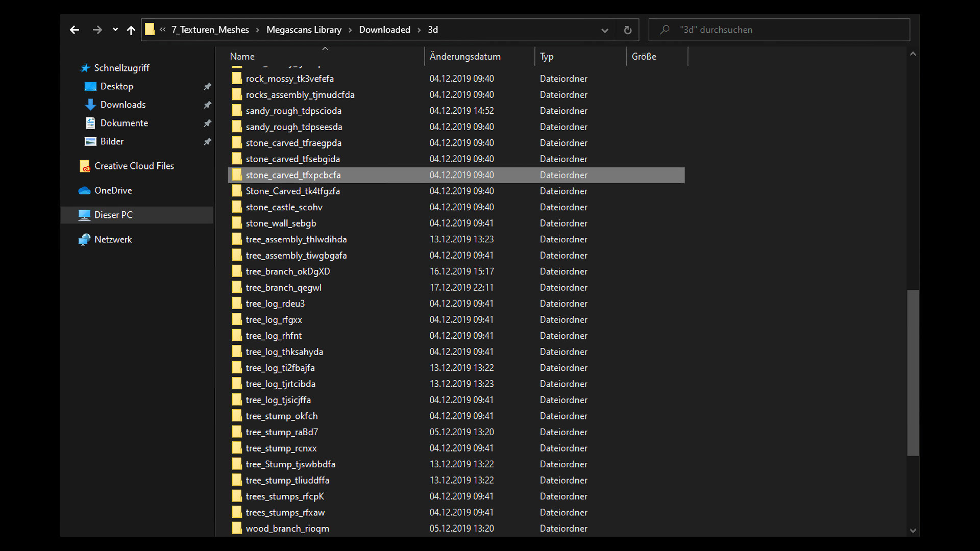The width and height of the screenshot is (980, 551).
Task: Open Downloads in quick access
Action: tap(123, 105)
